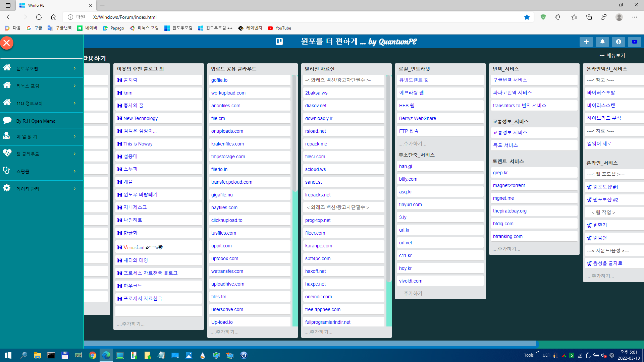Reload the page with the refresh button
644x362 pixels.
pos(39,17)
